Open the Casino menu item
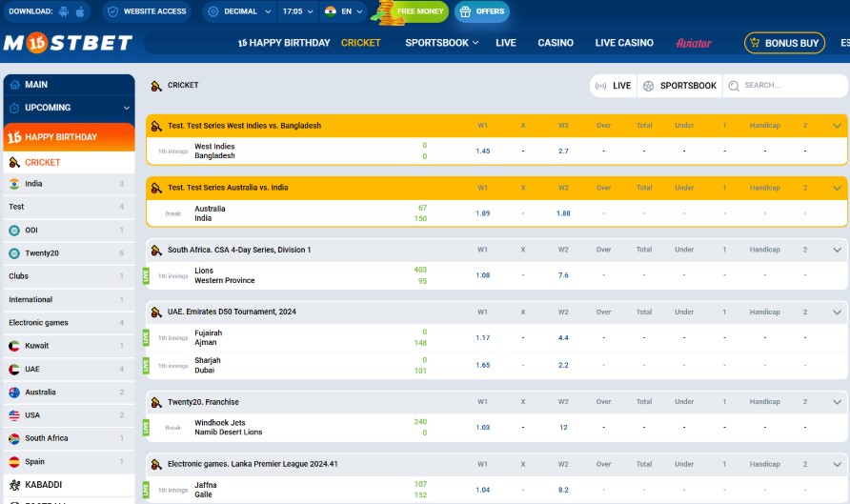850x504 pixels. point(556,43)
